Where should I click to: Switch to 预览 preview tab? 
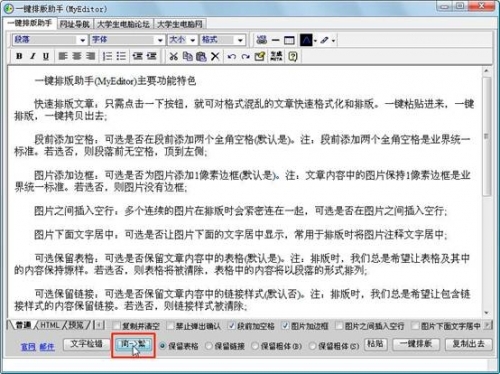pos(76,325)
